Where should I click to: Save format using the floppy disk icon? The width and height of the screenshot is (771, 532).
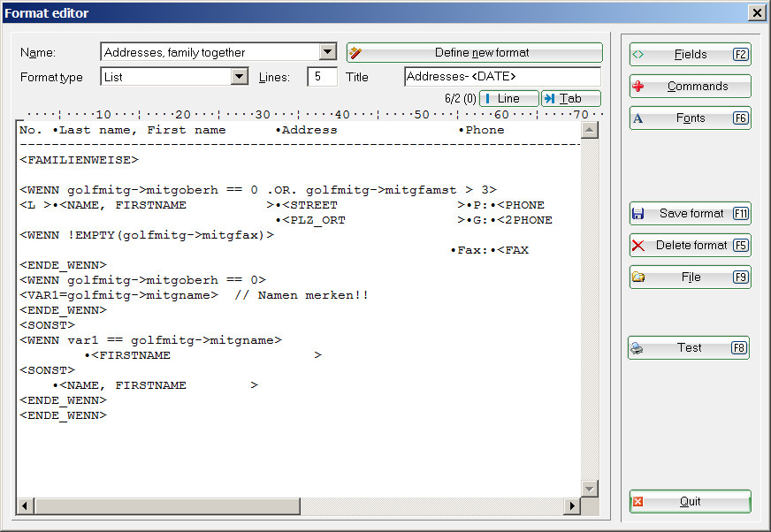tap(690, 213)
